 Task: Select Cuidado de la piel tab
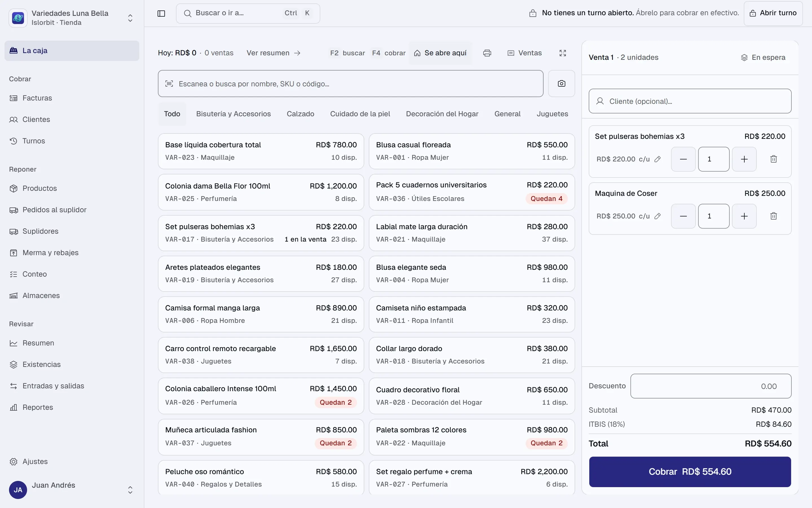tap(360, 114)
